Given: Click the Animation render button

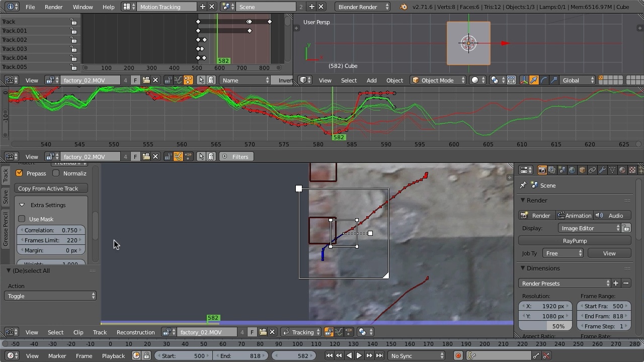Looking at the screenshot, I should [x=574, y=216].
